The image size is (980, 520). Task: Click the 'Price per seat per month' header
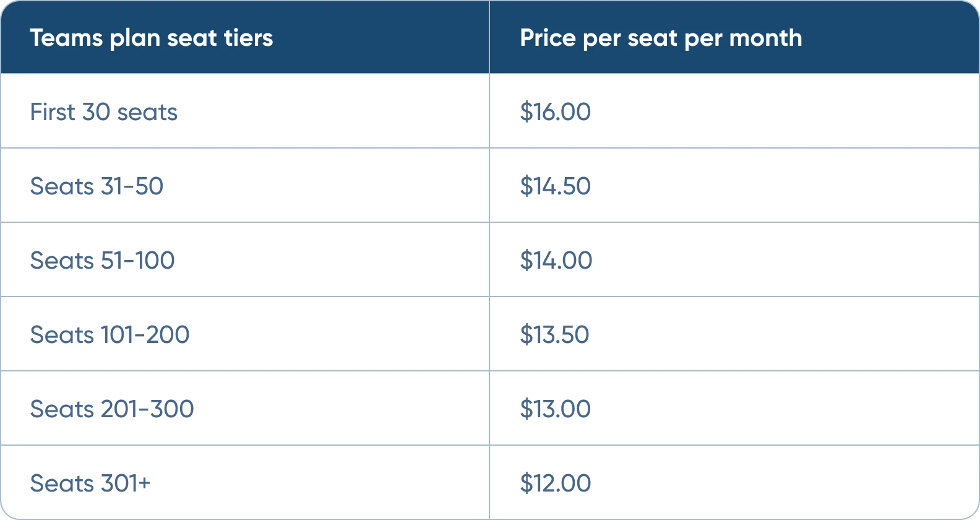[x=661, y=38]
